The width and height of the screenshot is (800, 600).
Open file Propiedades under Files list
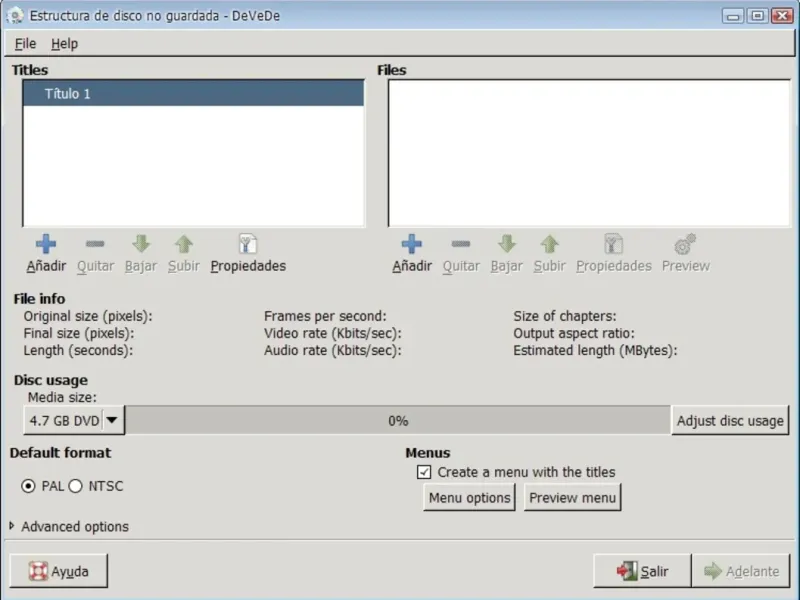(614, 254)
